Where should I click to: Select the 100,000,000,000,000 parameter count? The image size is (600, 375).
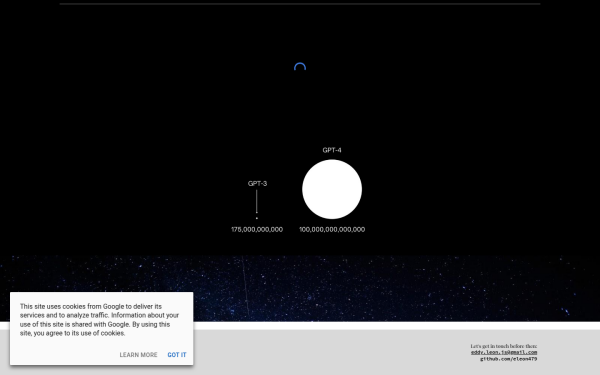point(332,229)
